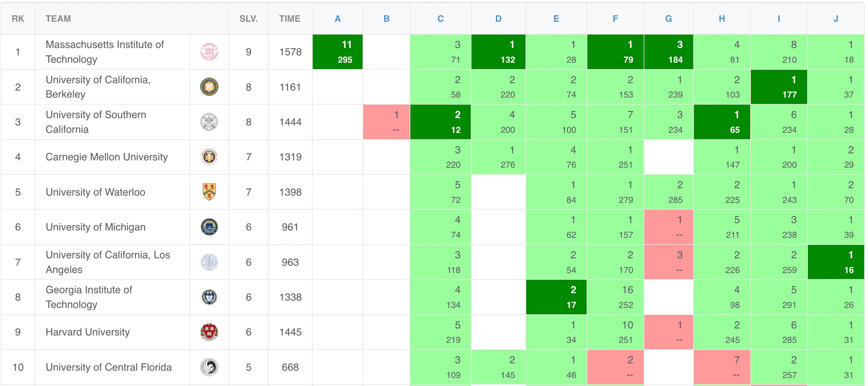This screenshot has width=868, height=386.
Task: Click Michigan's failed problem G cell
Action: (668, 227)
